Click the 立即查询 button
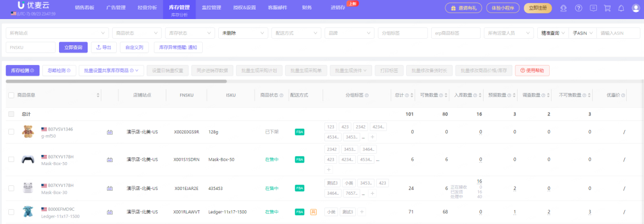This screenshot has height=224, width=644. point(73,48)
